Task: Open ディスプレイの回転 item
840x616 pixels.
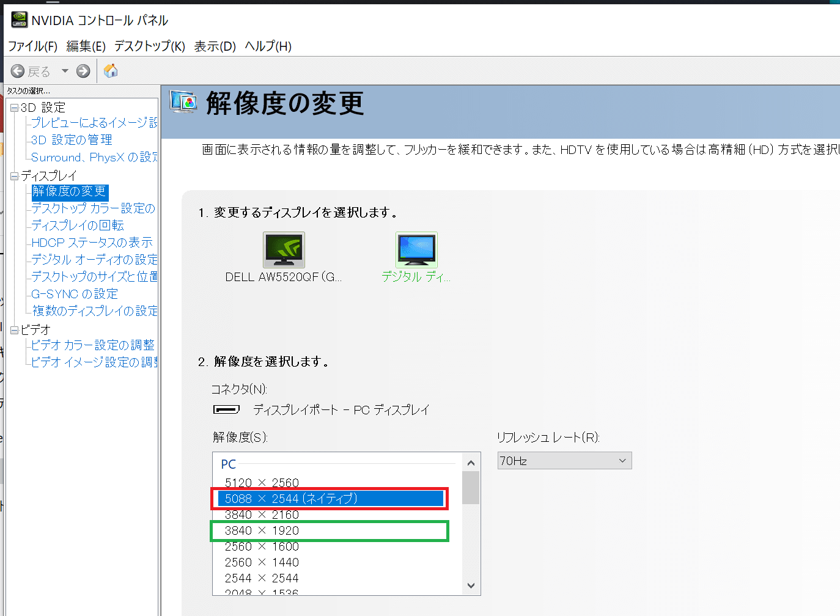Action: point(78,226)
